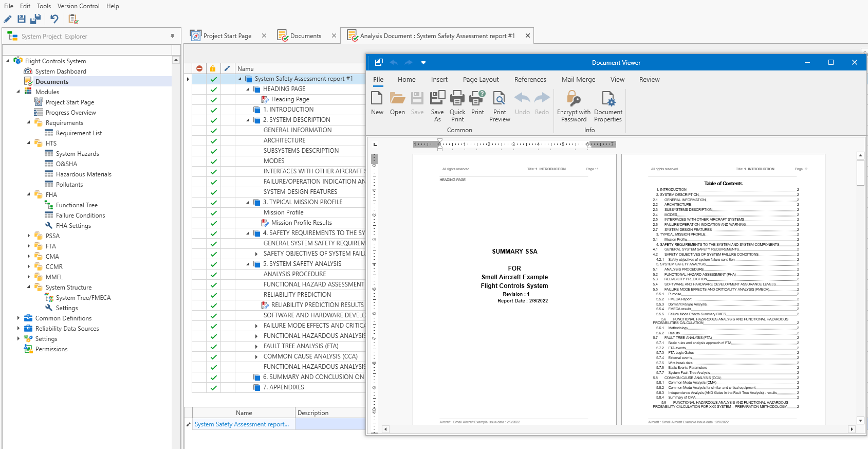The image size is (868, 449).
Task: Click the Quick Print icon
Action: point(457,106)
